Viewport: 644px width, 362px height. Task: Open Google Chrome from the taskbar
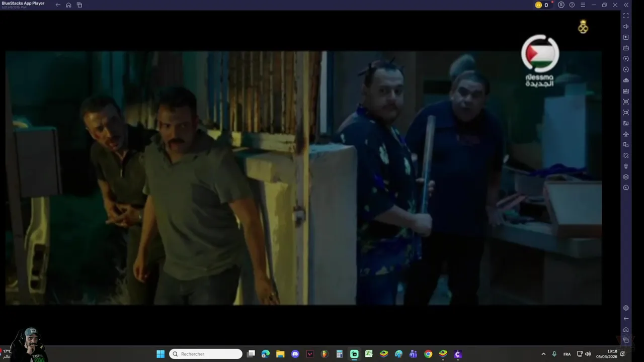coord(428,354)
